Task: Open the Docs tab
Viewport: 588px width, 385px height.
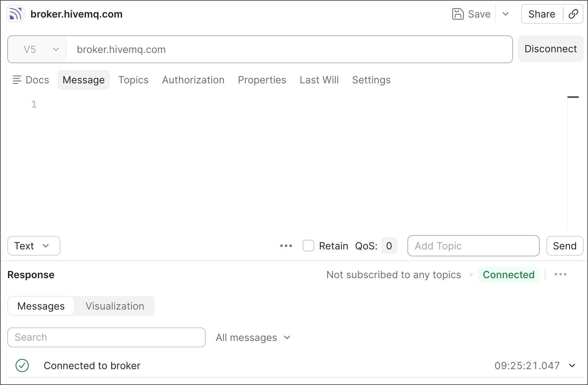Action: (x=31, y=80)
